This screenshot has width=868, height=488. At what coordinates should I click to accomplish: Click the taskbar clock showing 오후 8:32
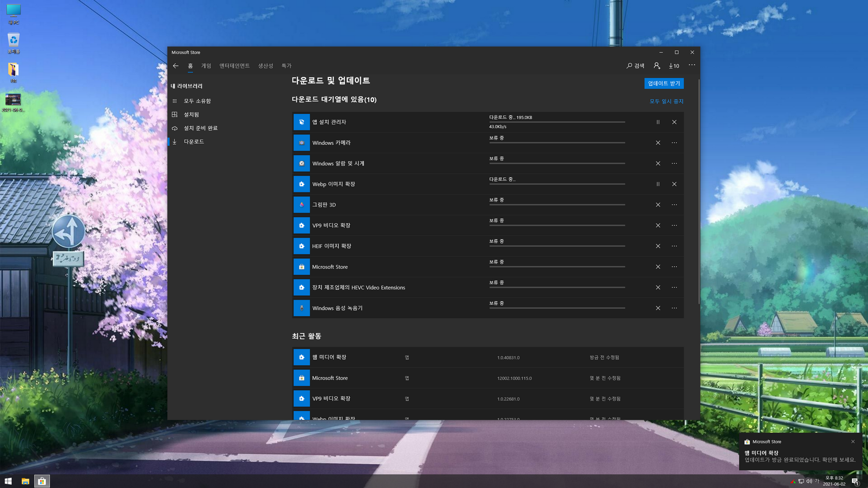[x=834, y=481]
